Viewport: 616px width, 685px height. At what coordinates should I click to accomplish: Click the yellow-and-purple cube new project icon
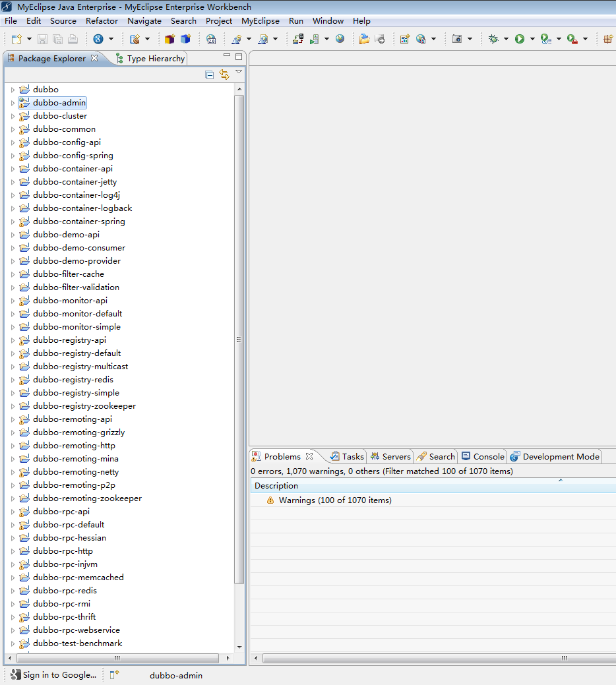point(169,40)
